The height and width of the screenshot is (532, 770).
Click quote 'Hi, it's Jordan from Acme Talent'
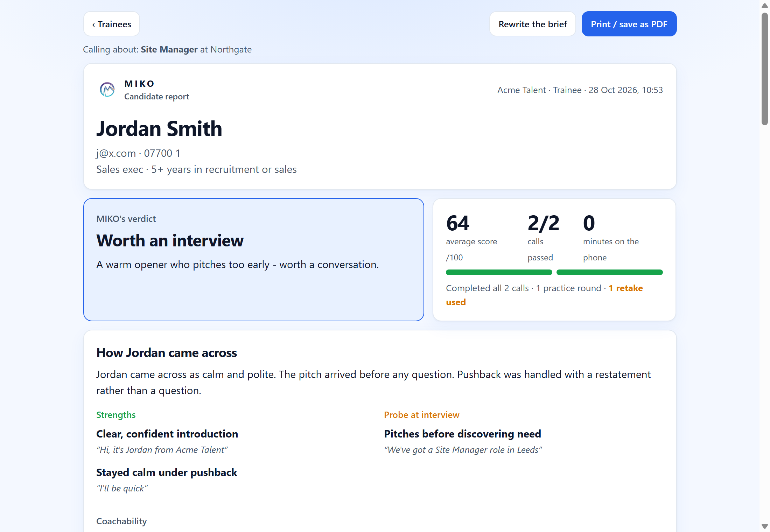[162, 450]
